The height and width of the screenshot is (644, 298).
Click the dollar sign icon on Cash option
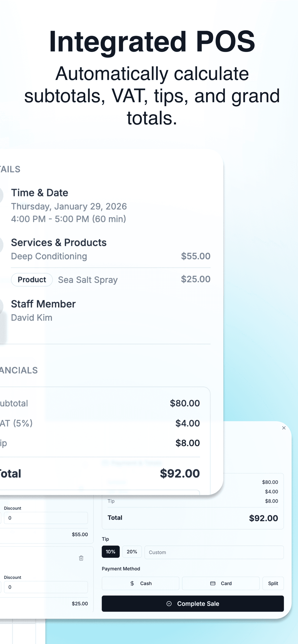pos(132,583)
